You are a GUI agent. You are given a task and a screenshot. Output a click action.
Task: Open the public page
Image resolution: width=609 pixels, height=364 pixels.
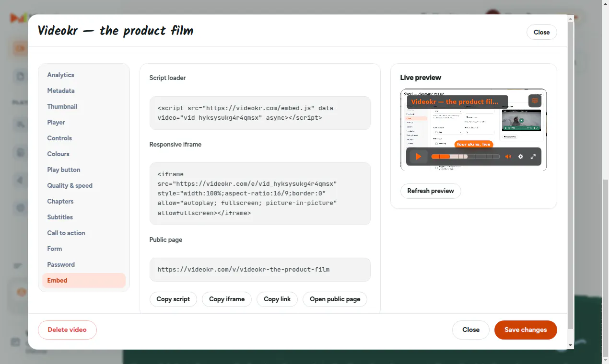point(335,299)
